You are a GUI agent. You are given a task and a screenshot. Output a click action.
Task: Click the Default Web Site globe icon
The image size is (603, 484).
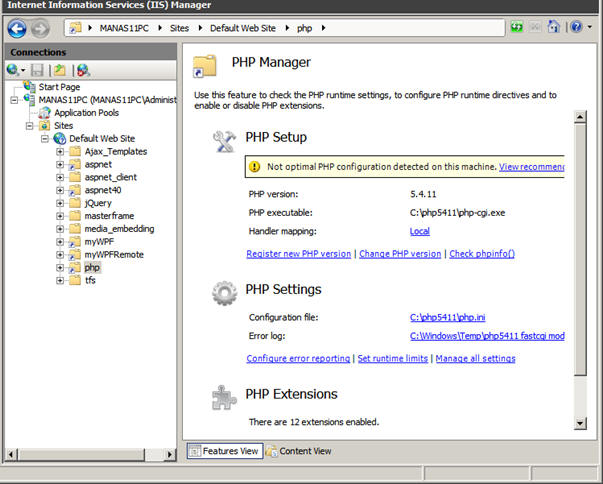[60, 138]
